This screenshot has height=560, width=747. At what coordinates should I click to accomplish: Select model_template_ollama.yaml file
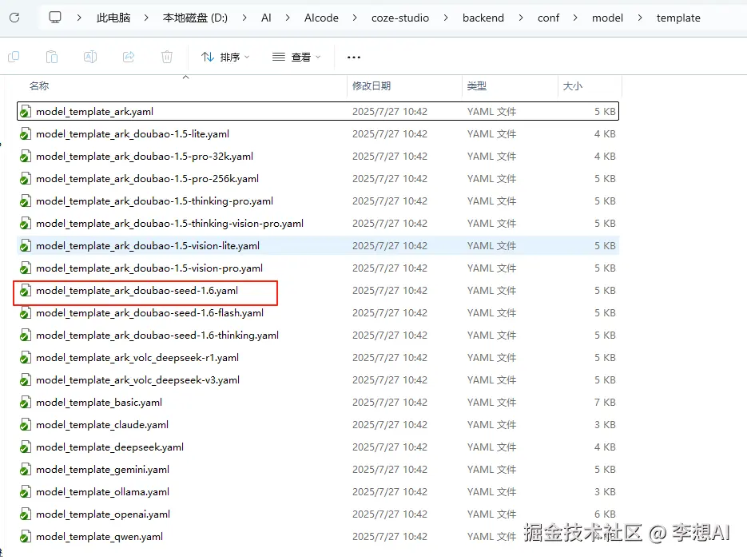(x=318, y=492)
